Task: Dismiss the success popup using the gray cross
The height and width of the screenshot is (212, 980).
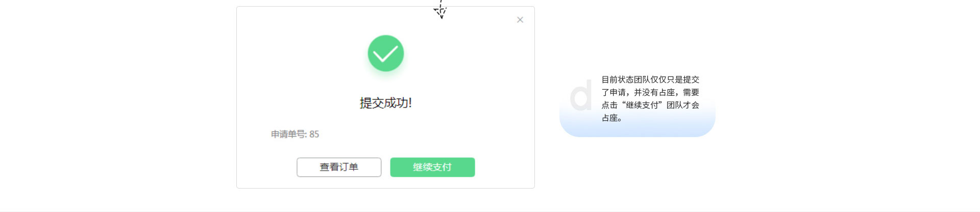Action: click(x=520, y=20)
